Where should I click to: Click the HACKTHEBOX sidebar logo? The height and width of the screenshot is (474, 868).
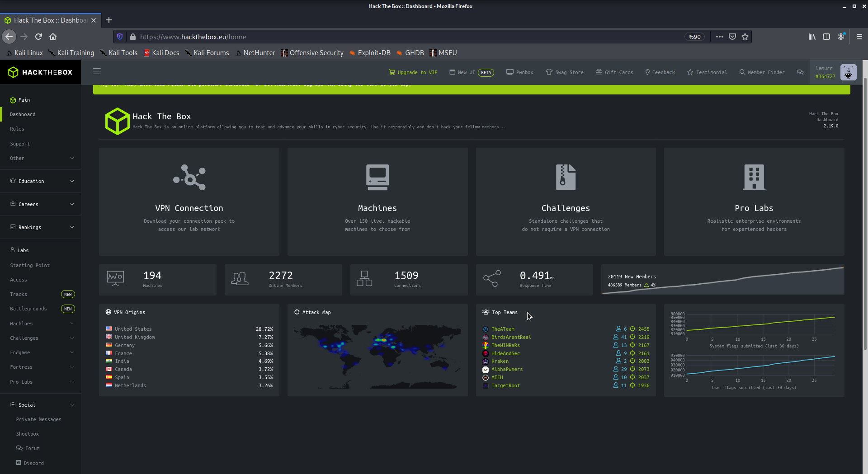[x=41, y=72]
